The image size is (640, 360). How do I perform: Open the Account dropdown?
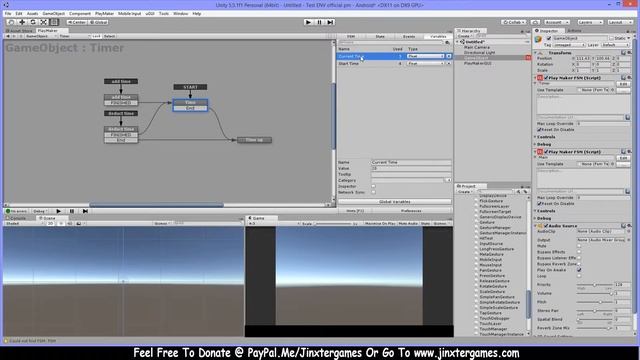[556, 22]
